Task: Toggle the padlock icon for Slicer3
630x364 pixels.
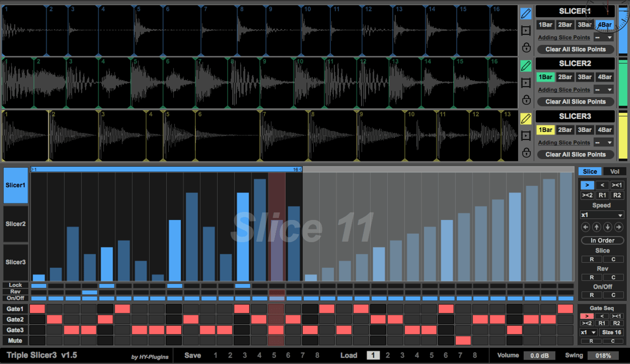Action: click(x=526, y=153)
